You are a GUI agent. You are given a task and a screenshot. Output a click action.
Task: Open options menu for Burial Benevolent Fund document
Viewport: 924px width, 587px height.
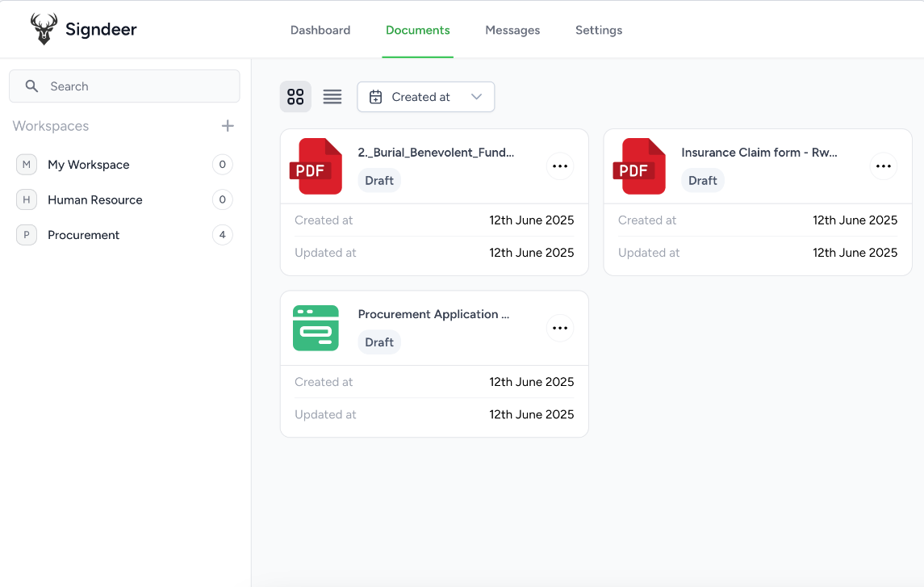560,166
